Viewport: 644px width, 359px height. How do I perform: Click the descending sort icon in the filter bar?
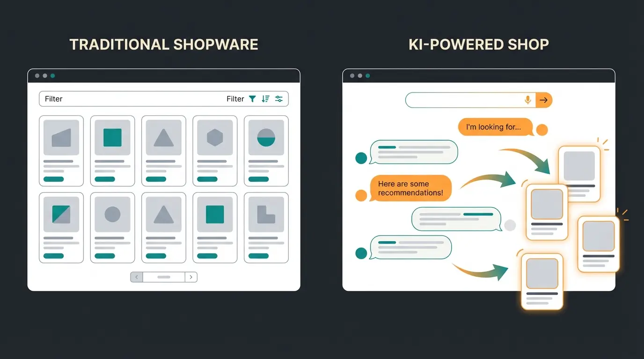pos(265,99)
